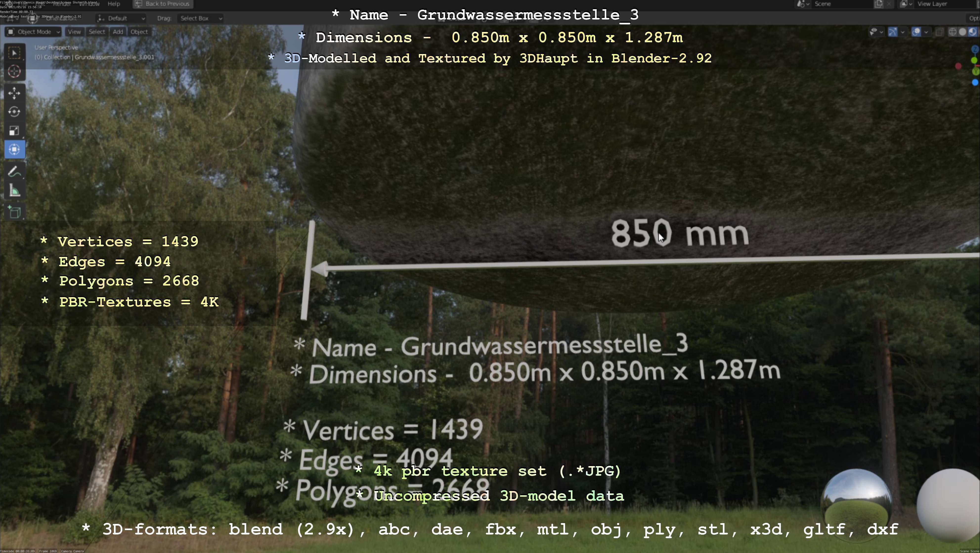This screenshot has width=980, height=553.
Task: Select the Transform tool
Action: (14, 149)
